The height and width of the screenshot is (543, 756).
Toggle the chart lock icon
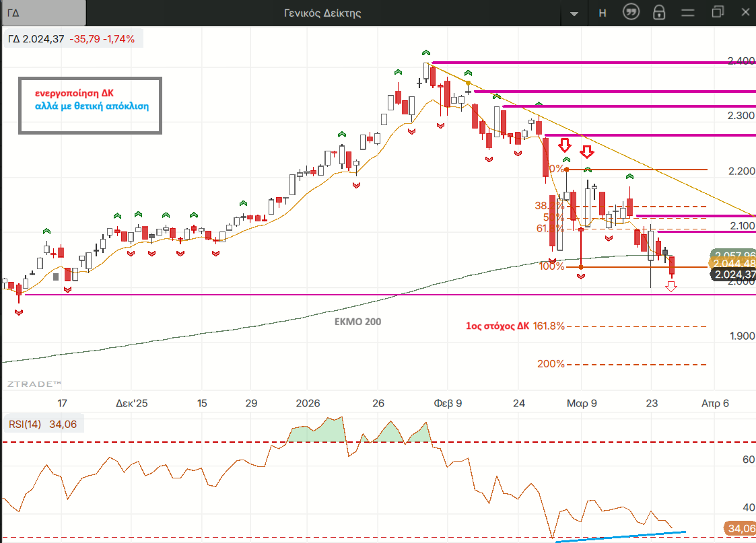coord(659,13)
